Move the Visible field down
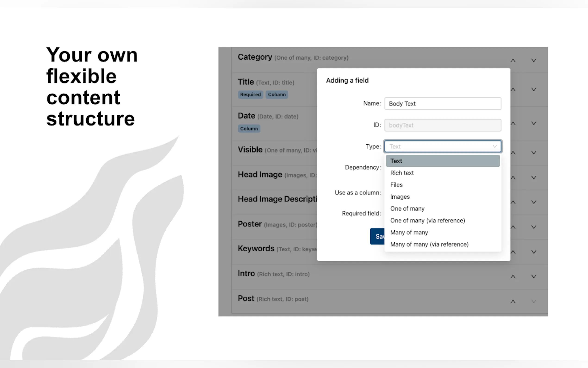 point(534,153)
